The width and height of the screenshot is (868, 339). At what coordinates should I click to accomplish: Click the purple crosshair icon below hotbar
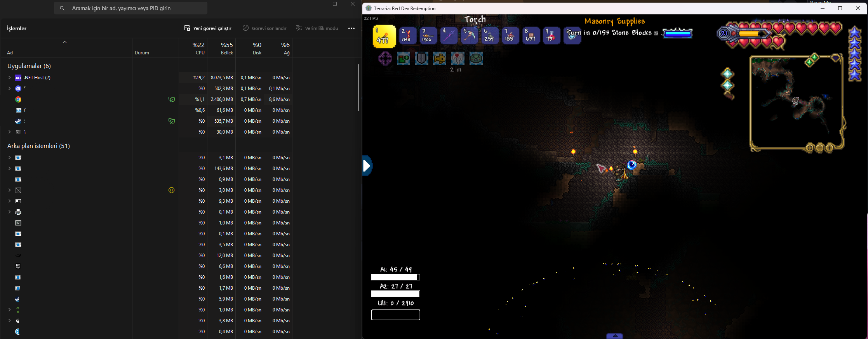385,59
